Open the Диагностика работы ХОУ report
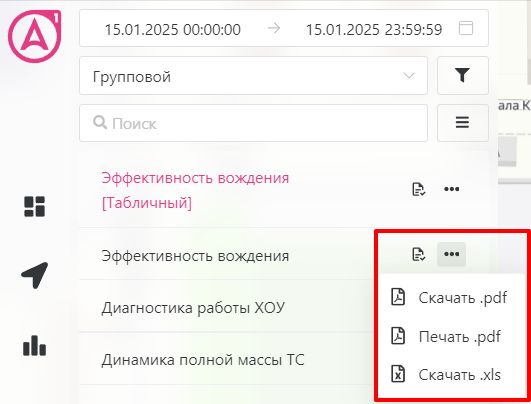Viewport: 531px width, 404px height. (x=193, y=308)
